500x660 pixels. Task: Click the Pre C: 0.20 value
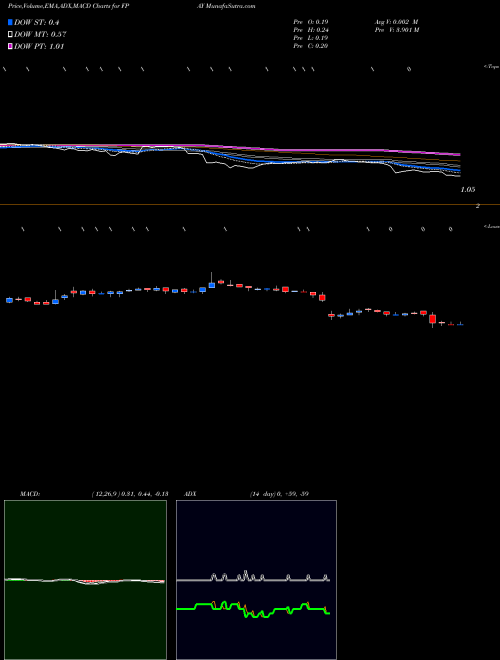click(311, 46)
